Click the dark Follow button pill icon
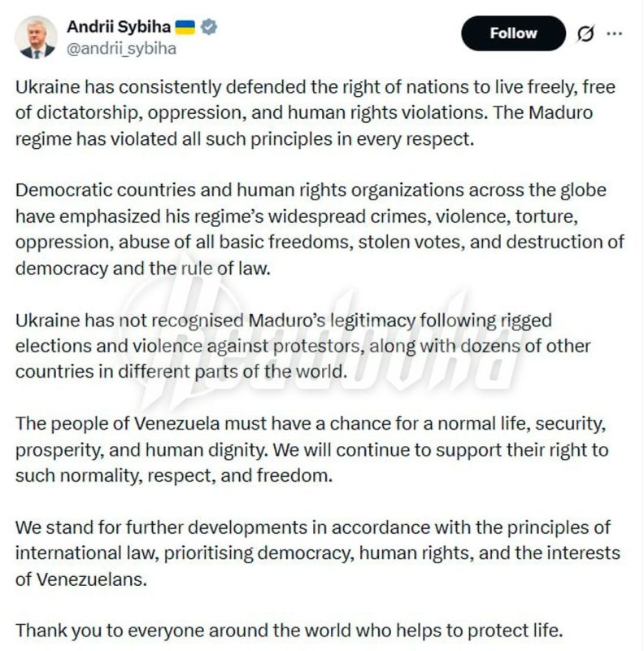Image resolution: width=644 pixels, height=651 pixels. pos(512,33)
